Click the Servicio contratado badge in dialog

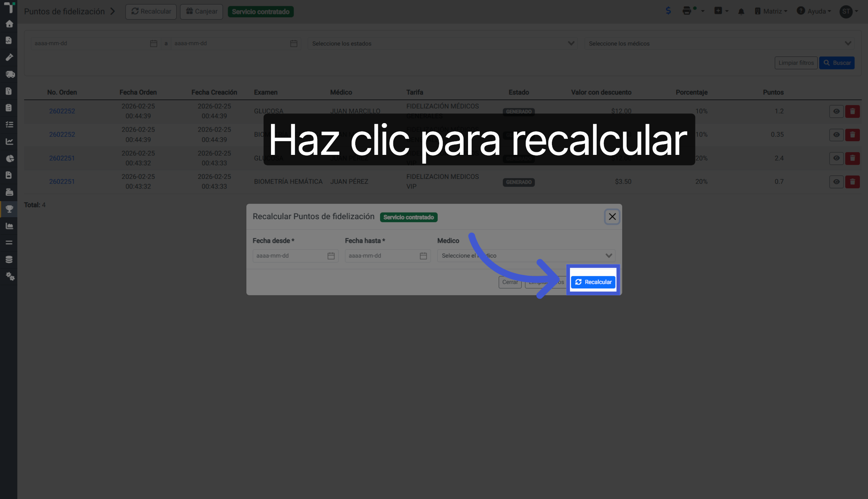pyautogui.click(x=408, y=217)
